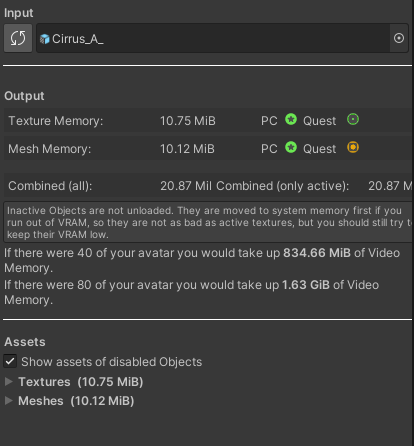Click the Inactive Objects info box

(208, 222)
